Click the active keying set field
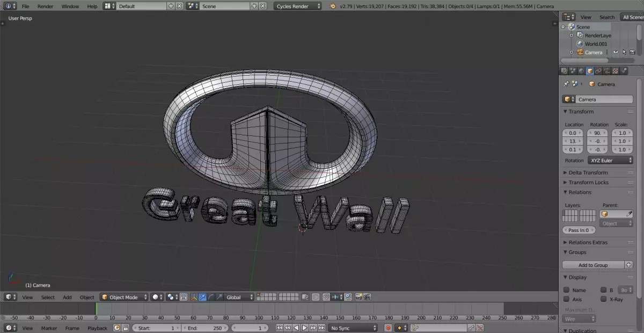644x333 pixels. (438, 328)
